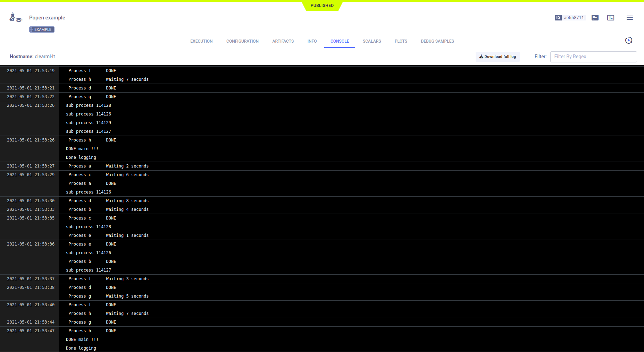Switch to the Execution tab

tap(201, 41)
